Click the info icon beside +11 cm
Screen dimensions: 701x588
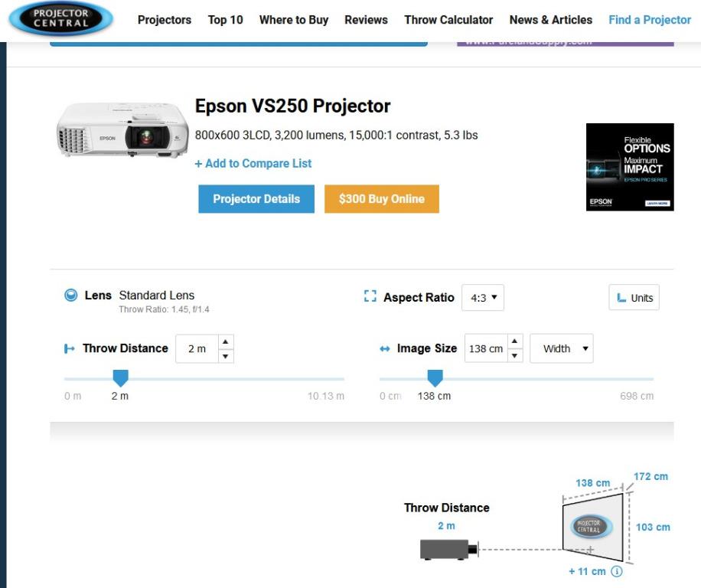pos(617,572)
